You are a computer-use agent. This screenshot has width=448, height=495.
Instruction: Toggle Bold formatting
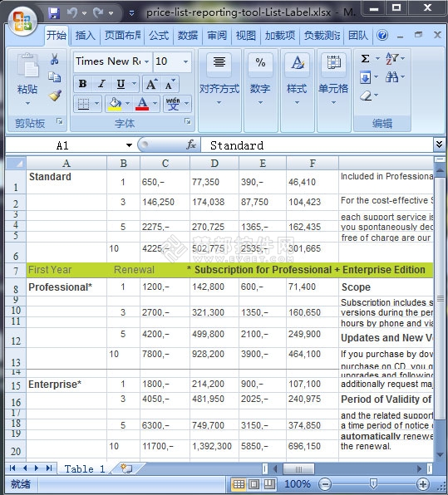tap(82, 84)
